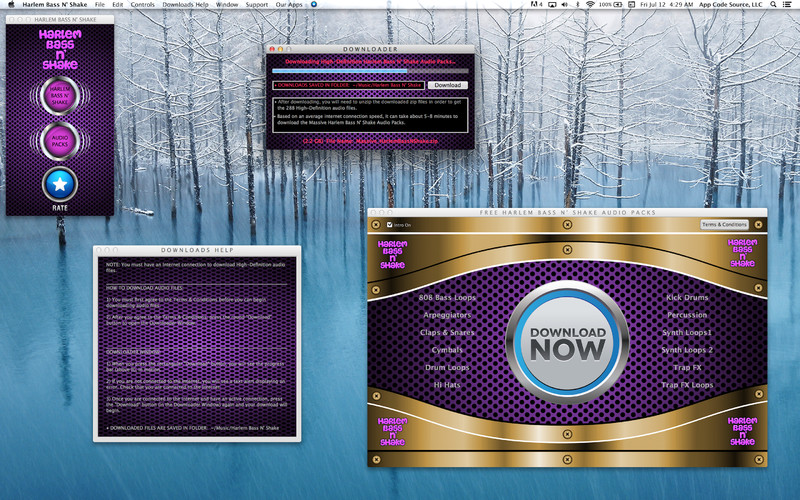Click the Downloads Help window title bar
The height and width of the screenshot is (500, 800).
197,250
